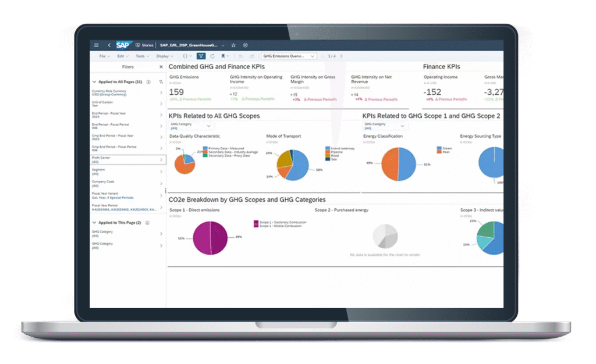The image size is (596, 364).
Task: Open the bookmark icon dropdown
Action: coord(225,56)
